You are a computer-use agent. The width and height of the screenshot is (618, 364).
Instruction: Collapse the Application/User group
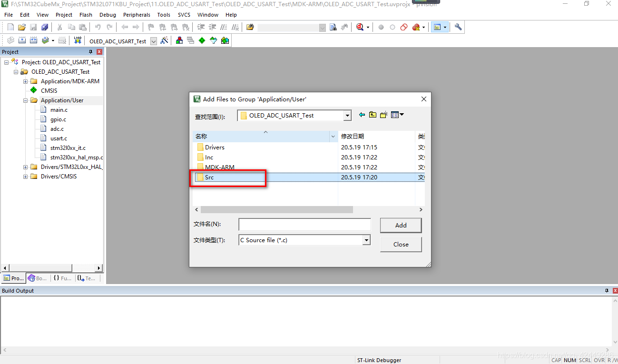25,100
